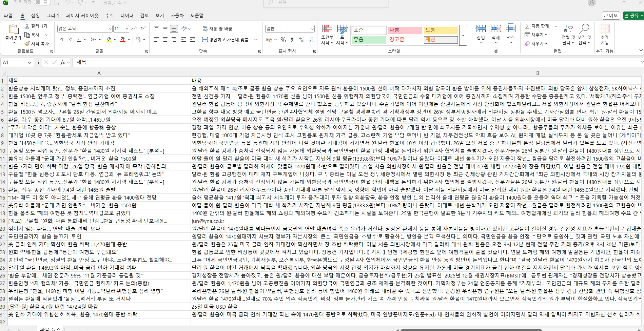Decrease the font size with 가v icon
The width and height of the screenshot is (644, 331).
click(x=143, y=28)
